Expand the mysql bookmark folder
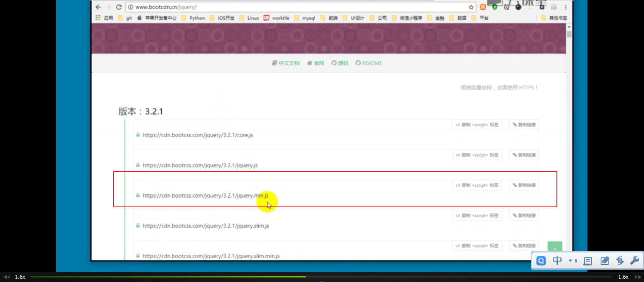The height and width of the screenshot is (282, 644). pos(305,18)
